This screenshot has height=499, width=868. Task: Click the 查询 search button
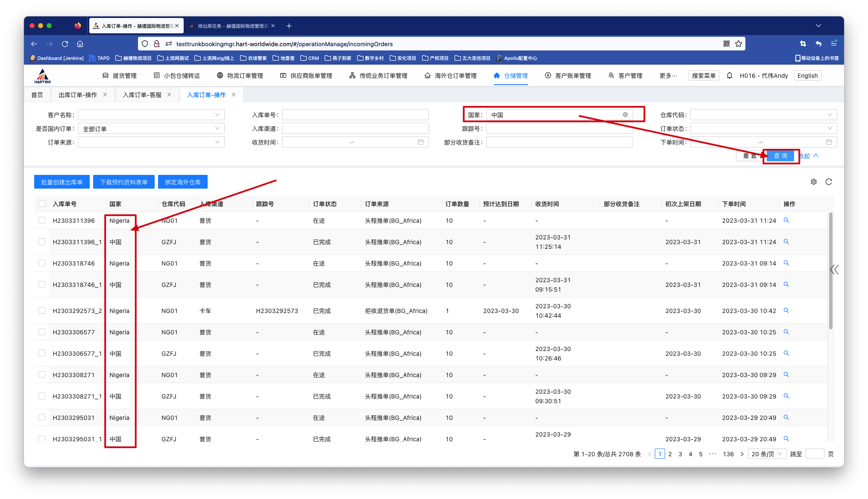pyautogui.click(x=780, y=156)
